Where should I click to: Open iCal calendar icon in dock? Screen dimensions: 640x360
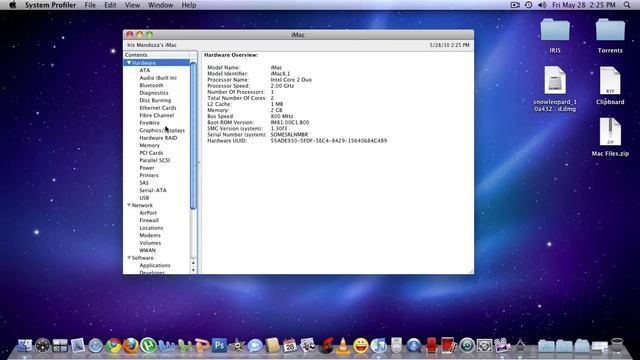(x=290, y=345)
